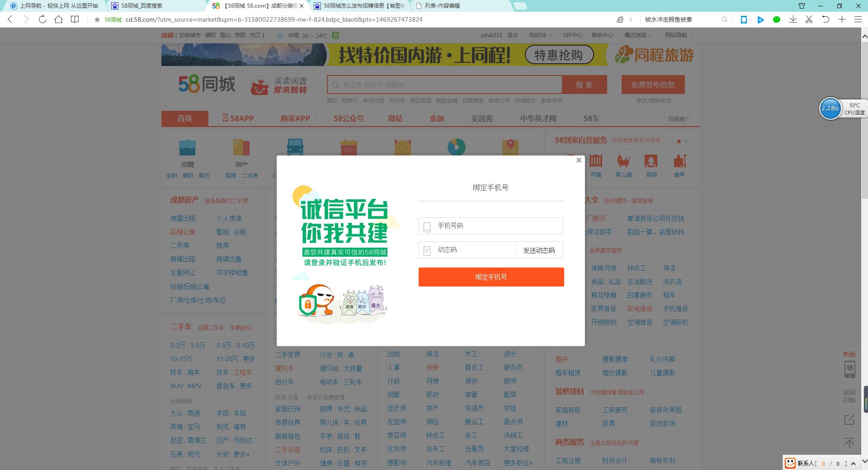Open the reading mode book icon
Viewport: 868px width, 470px height.
[x=75, y=19]
